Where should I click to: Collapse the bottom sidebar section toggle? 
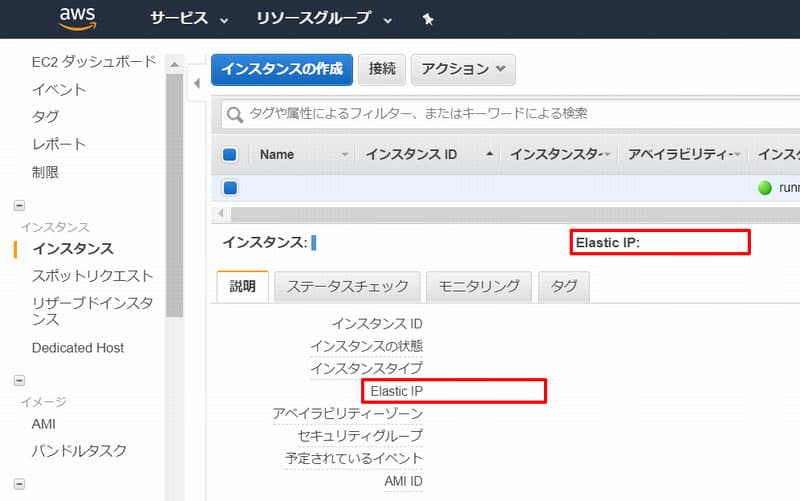click(x=19, y=484)
